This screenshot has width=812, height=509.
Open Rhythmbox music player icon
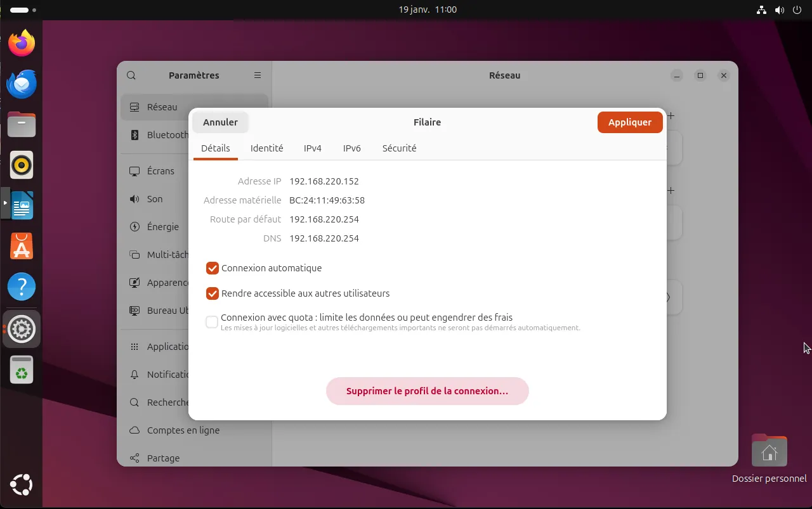tap(22, 165)
